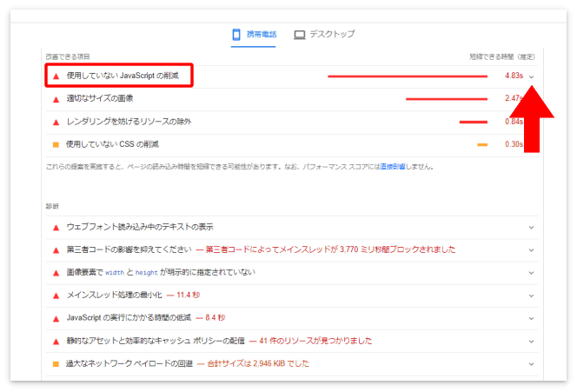577x392 pixels.
Task: Expand ウェブフォント読み込み中のテキストの表示 chevron
Action: pos(531,228)
